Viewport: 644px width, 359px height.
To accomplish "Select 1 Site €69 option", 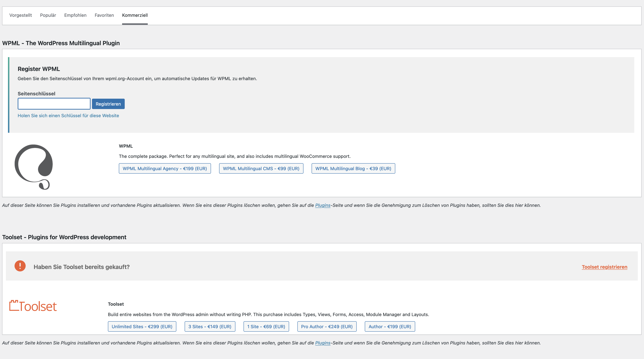I will point(266,326).
